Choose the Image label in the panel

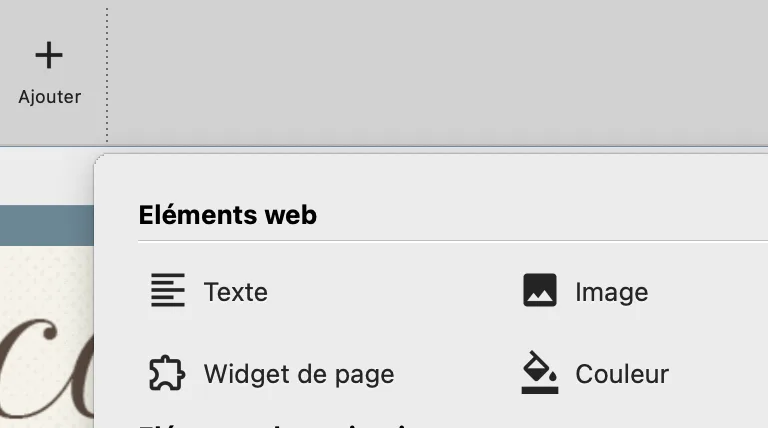[x=611, y=292]
